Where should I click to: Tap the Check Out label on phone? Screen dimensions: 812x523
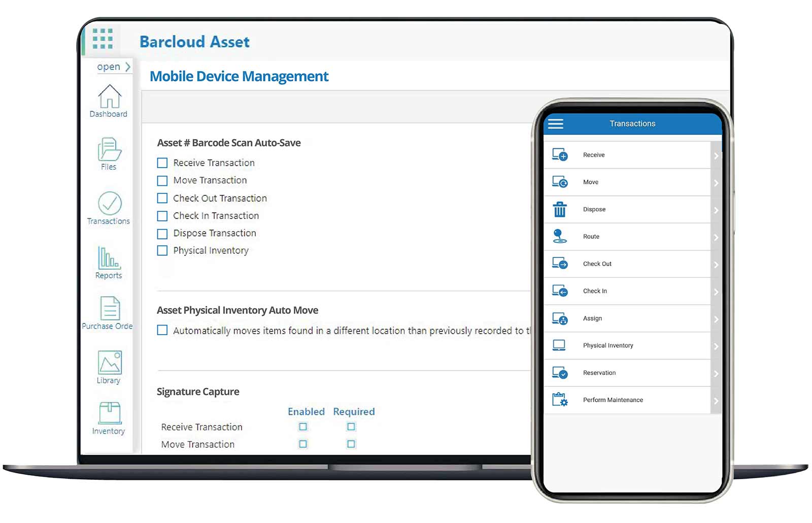click(x=597, y=264)
